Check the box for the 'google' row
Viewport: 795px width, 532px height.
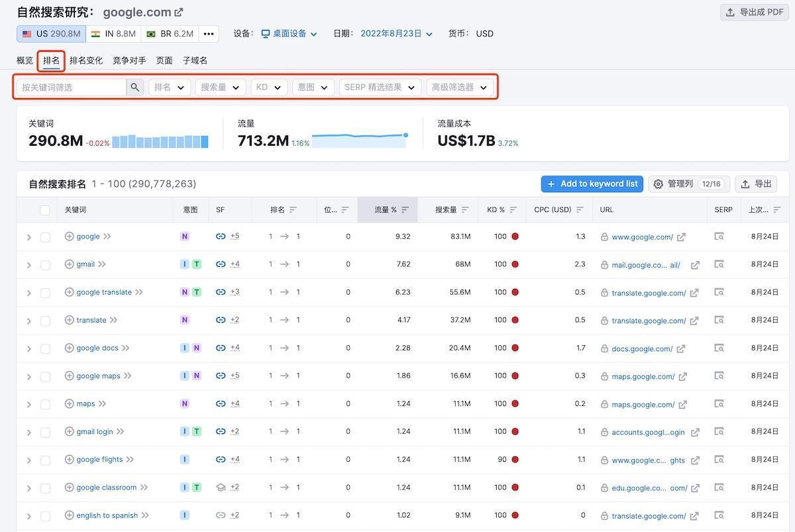coord(45,237)
